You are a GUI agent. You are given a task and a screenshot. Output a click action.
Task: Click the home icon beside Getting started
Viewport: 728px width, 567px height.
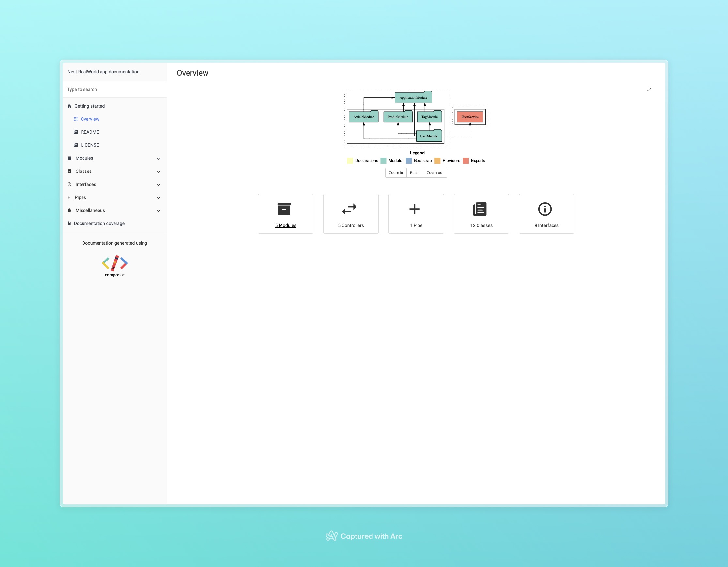pos(69,106)
